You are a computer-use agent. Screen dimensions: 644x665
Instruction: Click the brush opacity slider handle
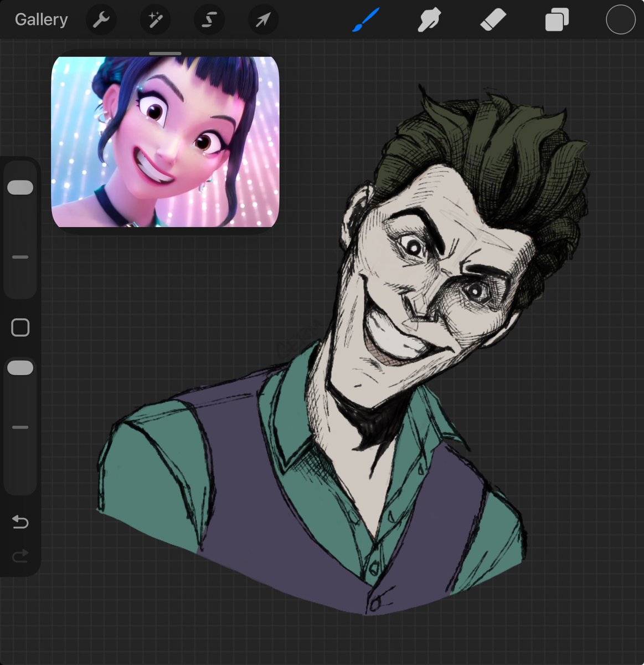pyautogui.click(x=20, y=368)
